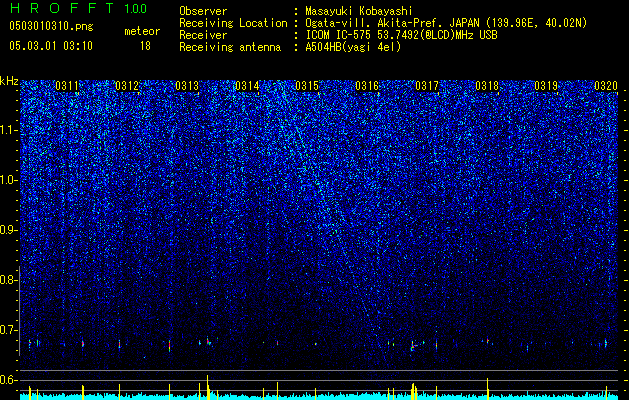Click the 0318 time marker
Viewport: 629px width, 400px height.
click(487, 86)
